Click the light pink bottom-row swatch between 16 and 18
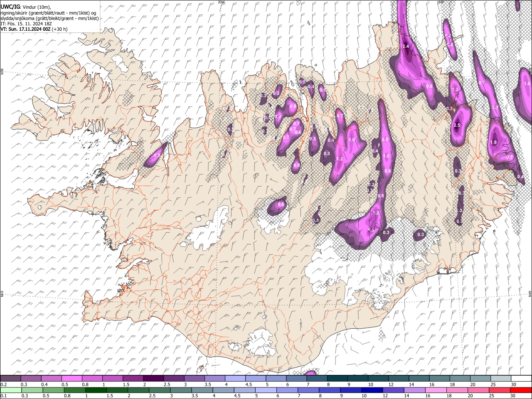 click(436, 390)
